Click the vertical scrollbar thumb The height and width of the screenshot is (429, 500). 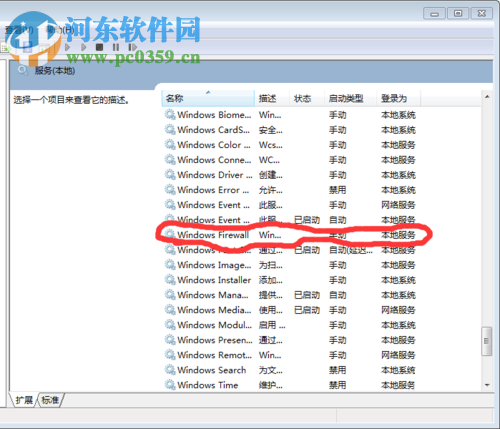point(487,341)
